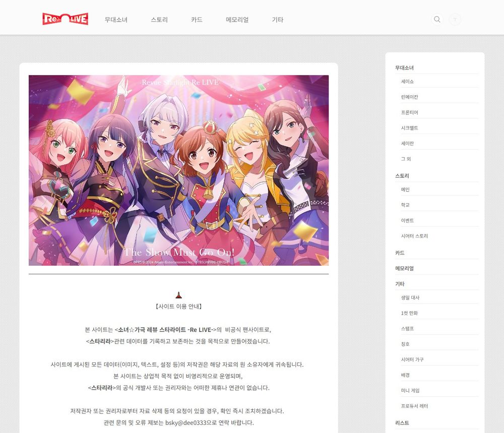This screenshot has height=433, width=504.
Task: Click the 【사이트 이용 안내】 heading text
Action: 179,307
